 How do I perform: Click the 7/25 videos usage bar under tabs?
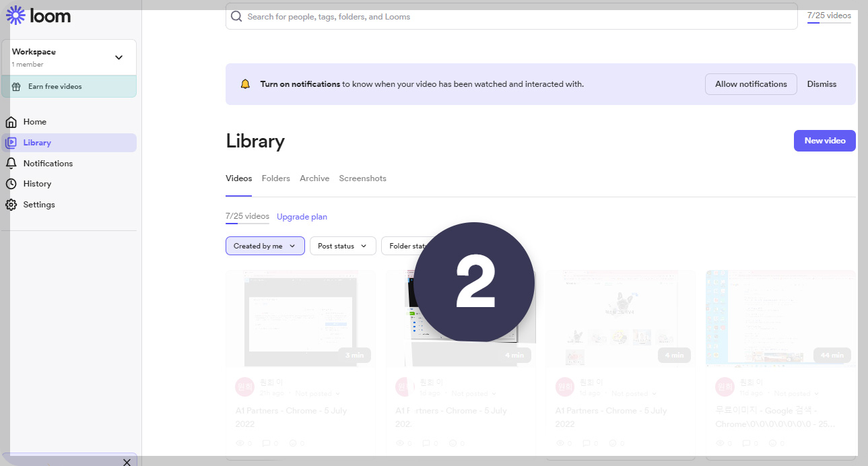point(247,218)
